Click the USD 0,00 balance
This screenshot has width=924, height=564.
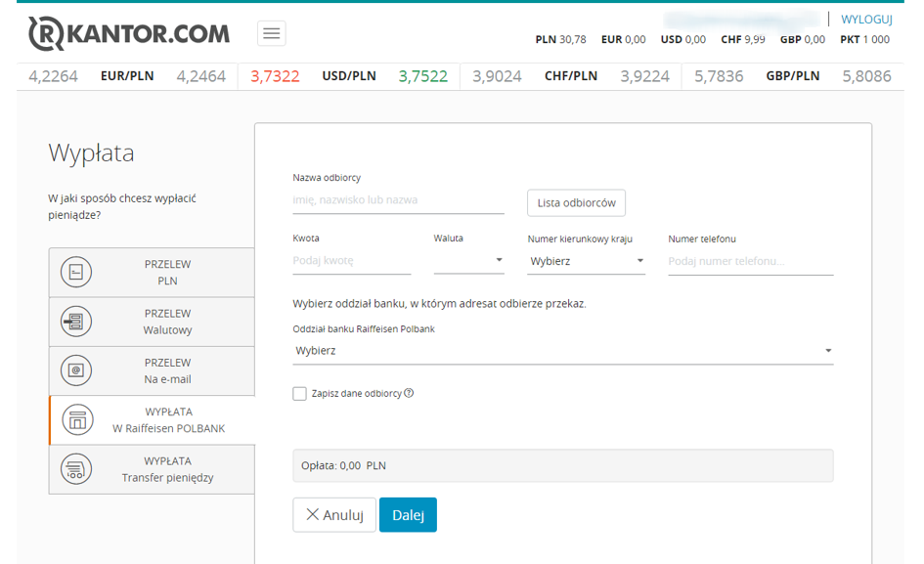pos(683,39)
